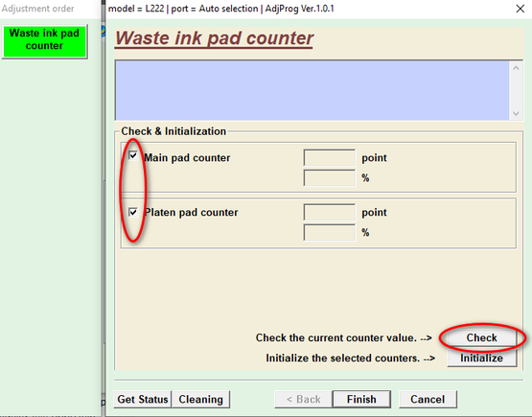Screen dimensions: 532x417
Task: Click the Finish button
Action: 361,399
